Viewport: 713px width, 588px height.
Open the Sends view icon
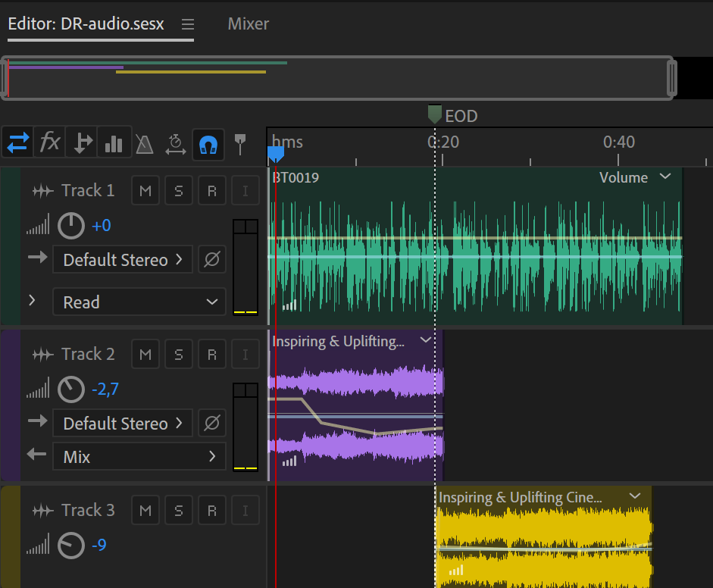81,142
